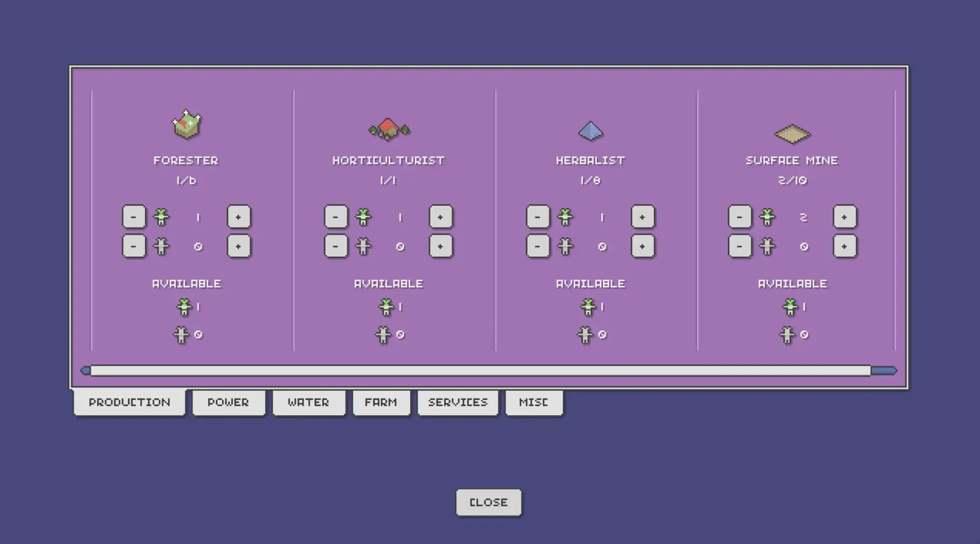Add a gray worker to Surface Mine
Screen dimensions: 980x544
tap(844, 247)
